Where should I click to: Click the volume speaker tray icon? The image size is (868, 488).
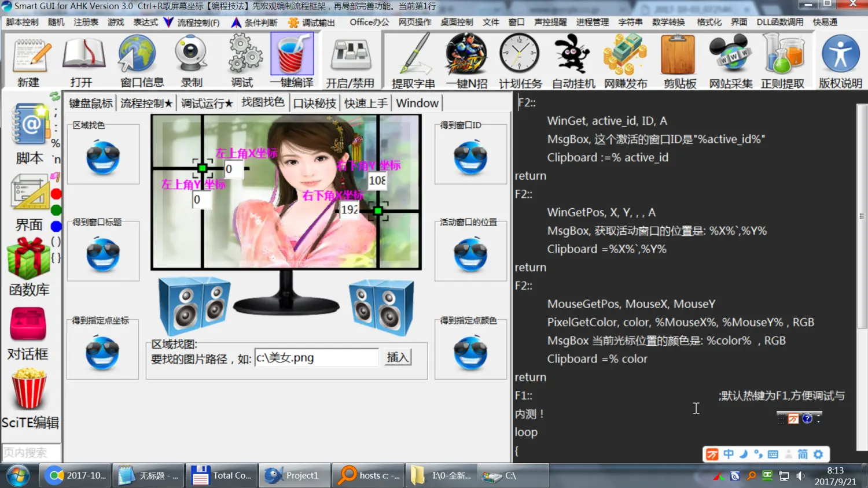pyautogui.click(x=800, y=476)
